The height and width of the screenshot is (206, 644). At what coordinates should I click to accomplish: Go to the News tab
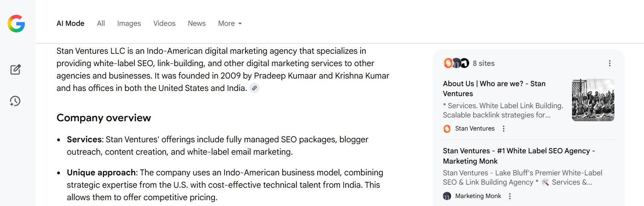click(x=197, y=23)
